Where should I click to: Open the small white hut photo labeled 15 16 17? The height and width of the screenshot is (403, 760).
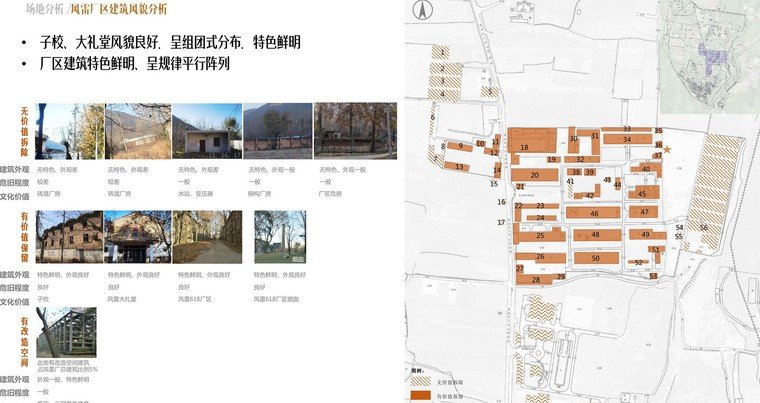[x=207, y=131]
